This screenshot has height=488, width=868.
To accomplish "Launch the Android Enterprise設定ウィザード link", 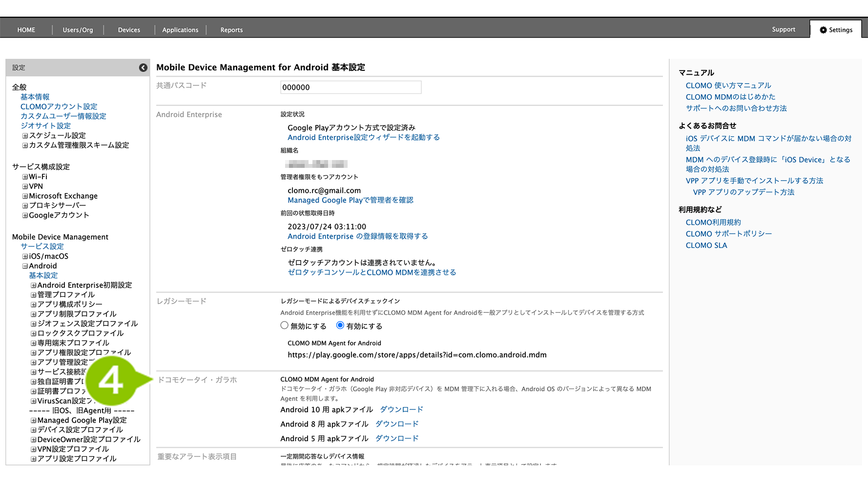I will (x=364, y=138).
